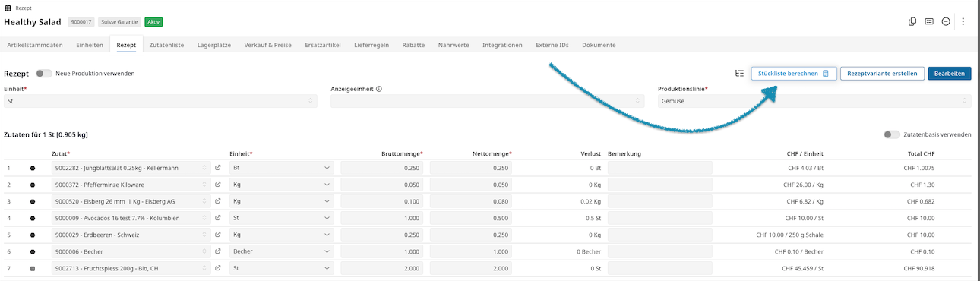Click Stückliste berechnen button
The height and width of the screenshot is (281, 980).
(x=794, y=74)
